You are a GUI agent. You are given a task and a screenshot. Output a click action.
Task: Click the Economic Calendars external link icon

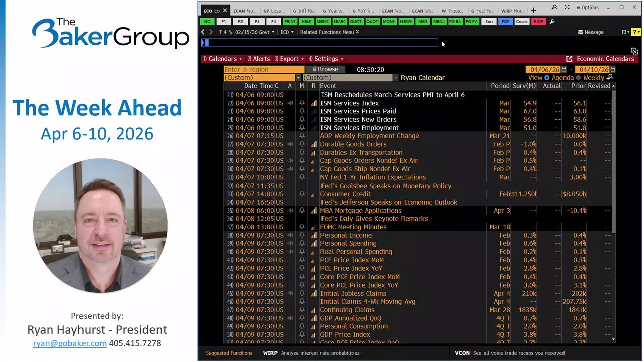(x=569, y=59)
